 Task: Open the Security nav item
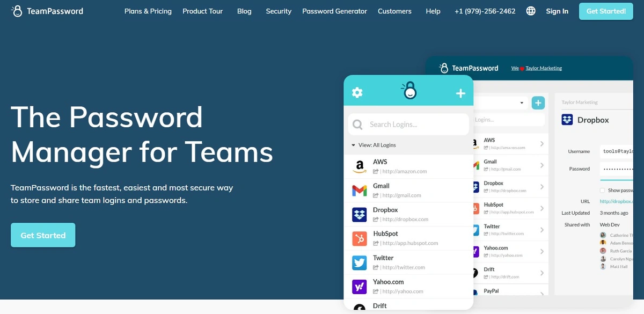pos(279,11)
